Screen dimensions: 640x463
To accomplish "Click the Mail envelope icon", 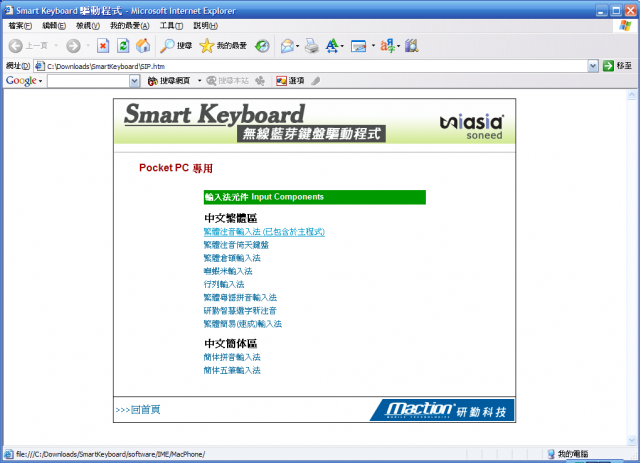I will pyautogui.click(x=287, y=46).
